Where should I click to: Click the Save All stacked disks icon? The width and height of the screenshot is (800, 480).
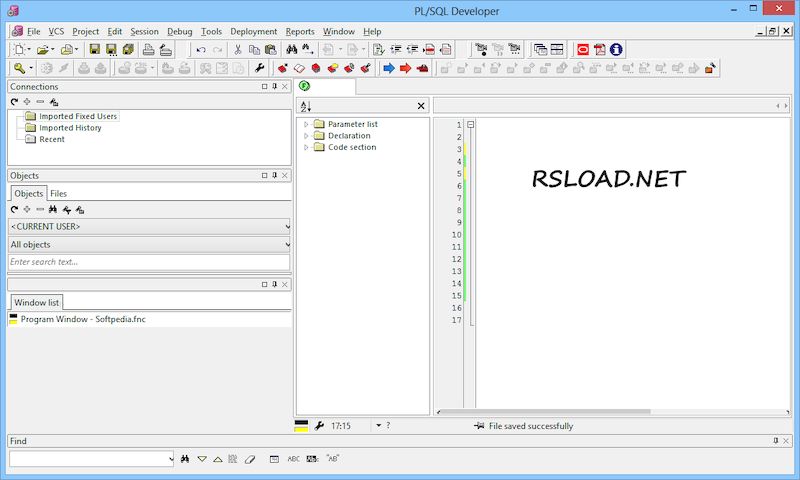[128, 49]
